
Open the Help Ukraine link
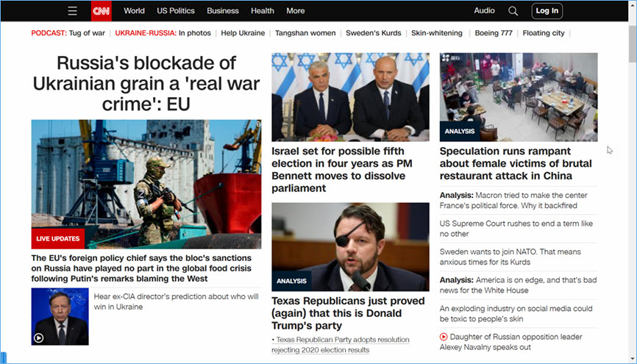coord(243,33)
